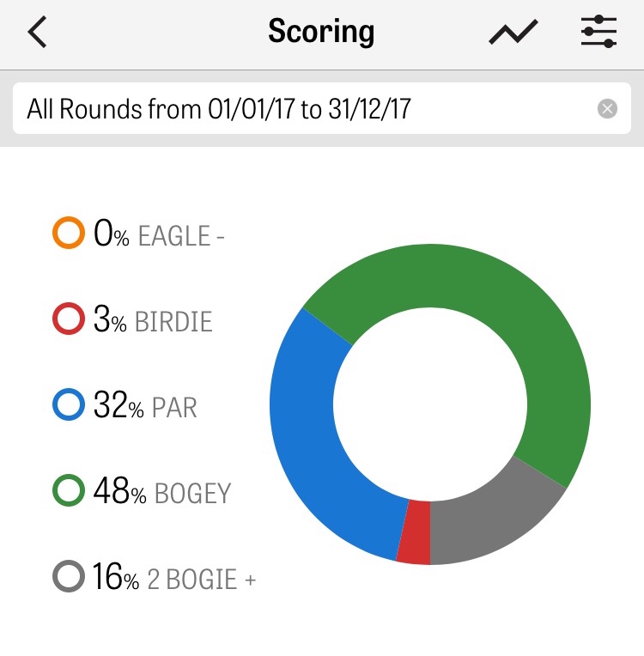The image size is (644, 656).
Task: Tap the green Bogey circle marker
Action: [x=69, y=492]
